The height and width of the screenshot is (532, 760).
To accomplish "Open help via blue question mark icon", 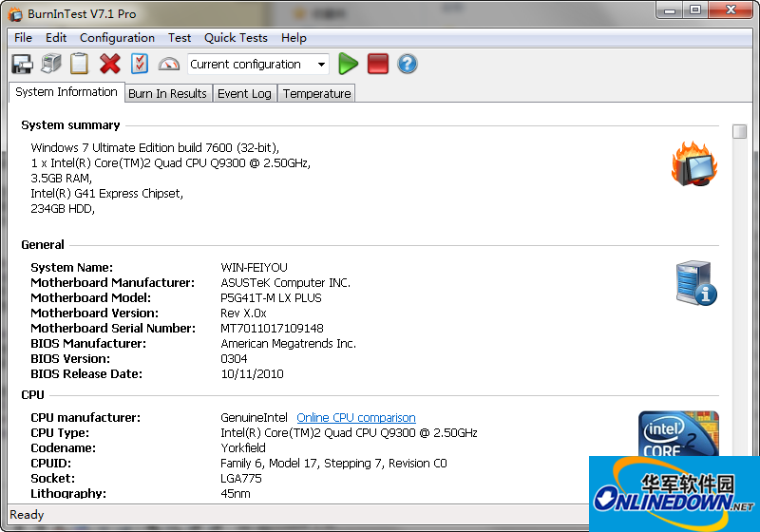I will [408, 64].
